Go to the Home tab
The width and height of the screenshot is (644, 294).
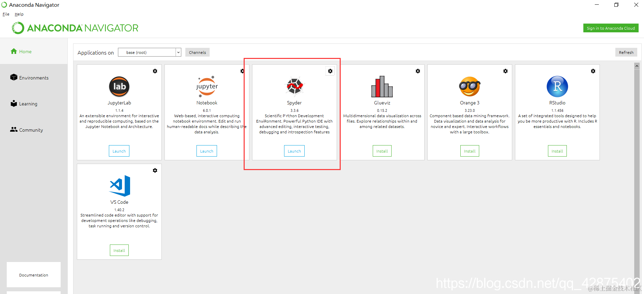point(34,51)
